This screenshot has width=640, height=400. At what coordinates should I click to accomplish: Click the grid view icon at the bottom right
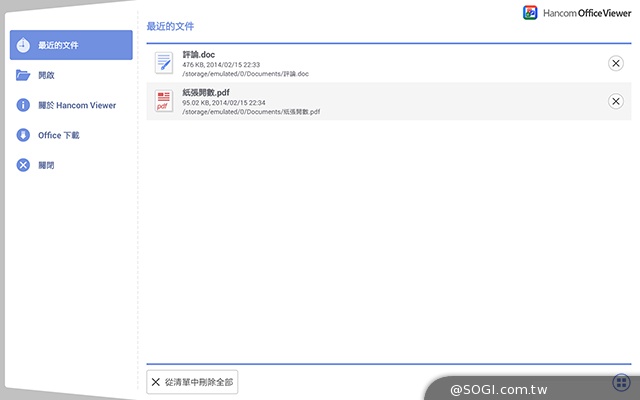pyautogui.click(x=622, y=382)
